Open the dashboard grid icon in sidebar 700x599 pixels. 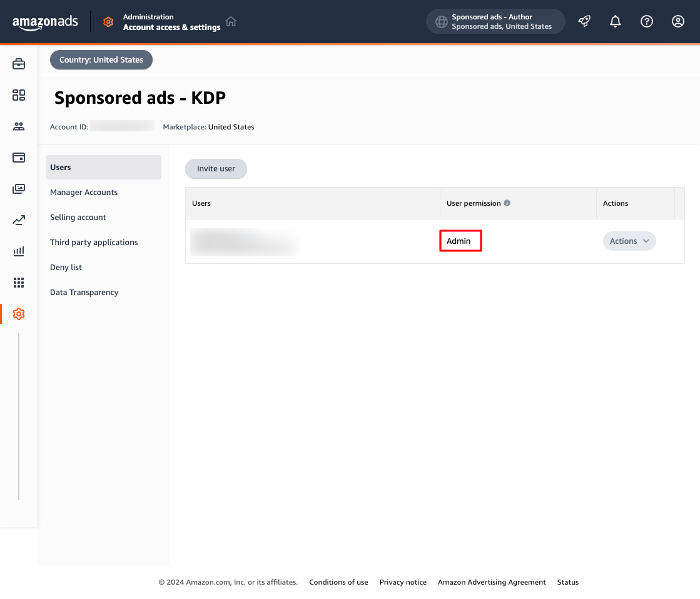point(19,95)
